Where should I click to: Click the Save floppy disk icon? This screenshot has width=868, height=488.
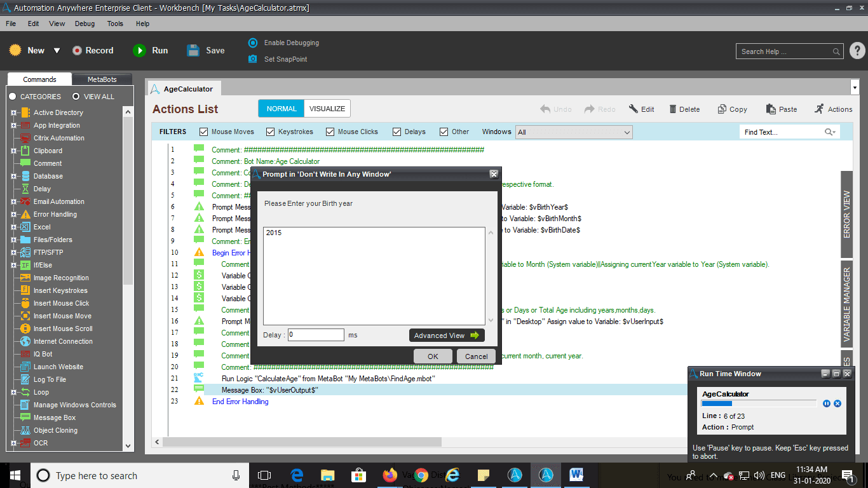click(193, 50)
